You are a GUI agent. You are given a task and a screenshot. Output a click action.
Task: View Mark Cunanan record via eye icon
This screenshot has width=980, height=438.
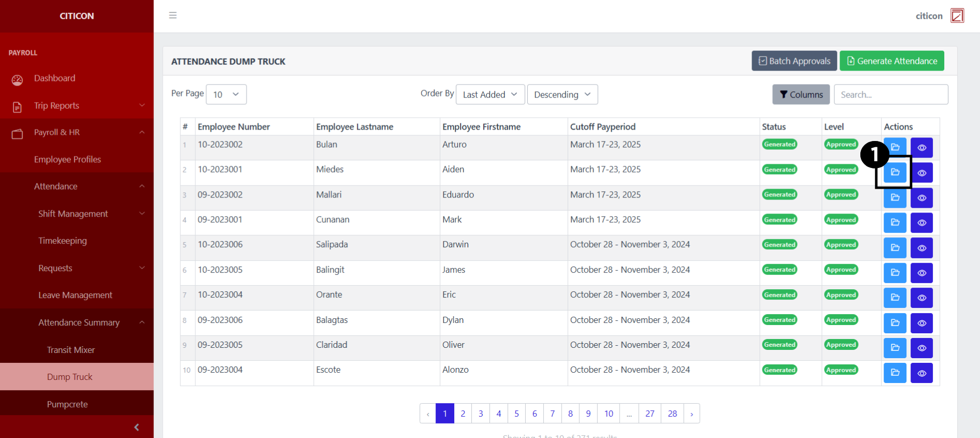(x=921, y=223)
